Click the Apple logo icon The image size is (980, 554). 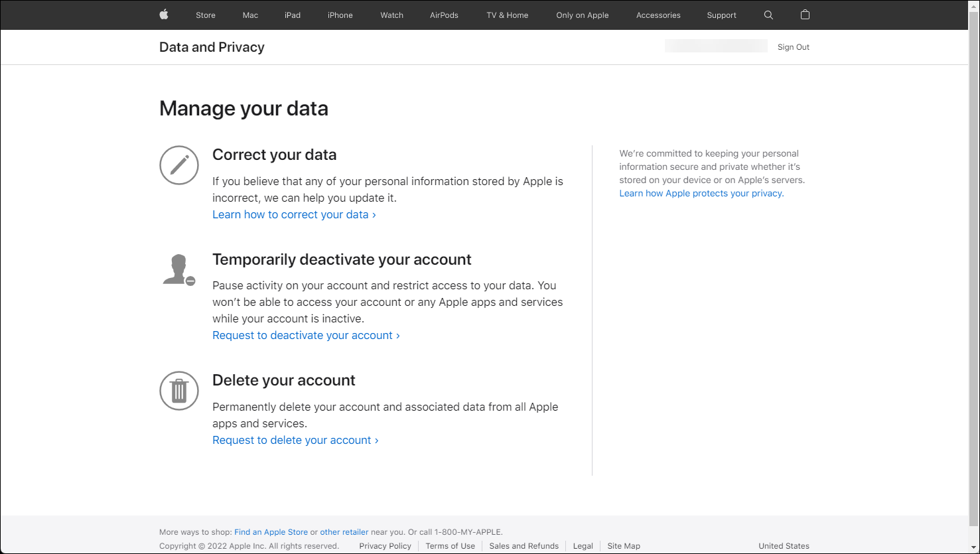pyautogui.click(x=164, y=15)
